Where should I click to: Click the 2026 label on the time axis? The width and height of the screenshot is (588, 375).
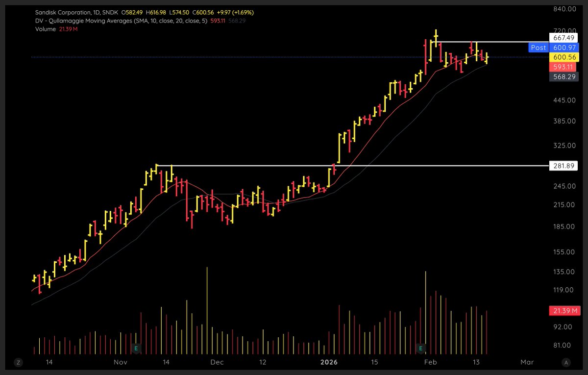coord(329,362)
